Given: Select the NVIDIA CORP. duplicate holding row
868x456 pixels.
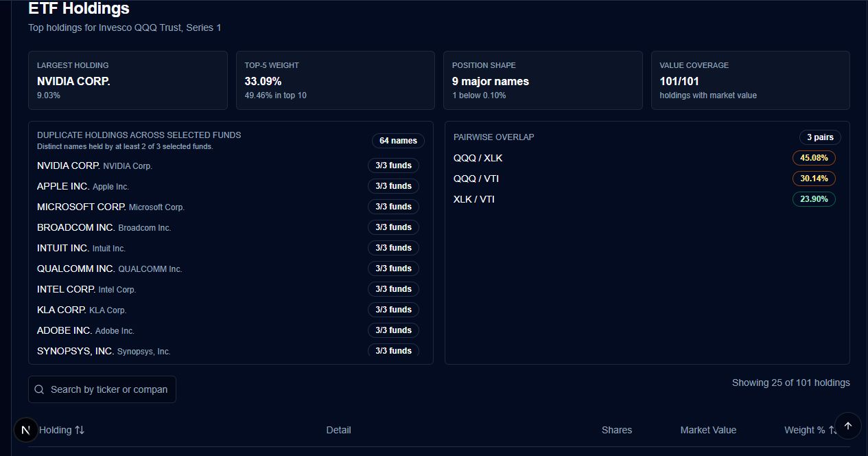Looking at the screenshot, I should 228,166.
